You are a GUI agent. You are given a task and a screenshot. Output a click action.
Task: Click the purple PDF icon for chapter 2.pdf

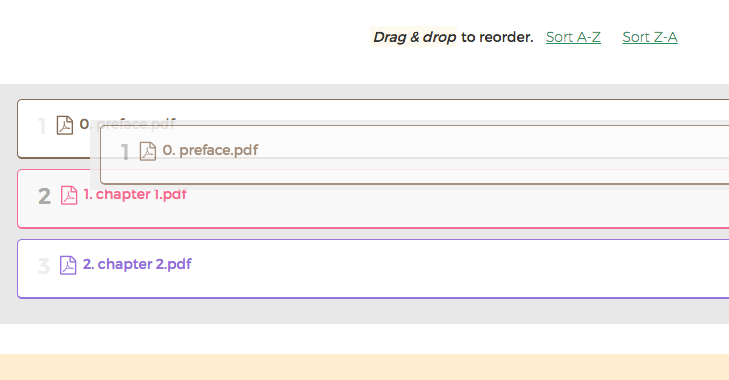(68, 265)
